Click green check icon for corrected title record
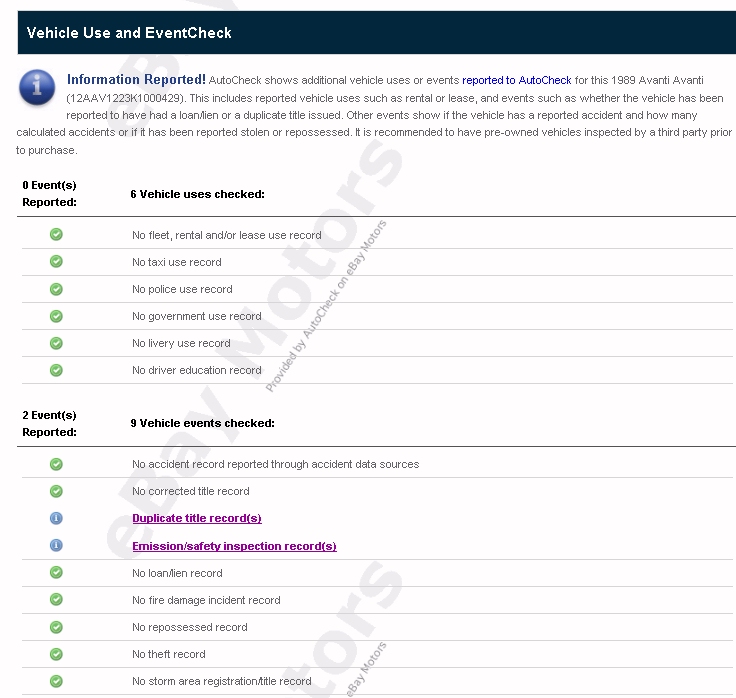 point(56,491)
